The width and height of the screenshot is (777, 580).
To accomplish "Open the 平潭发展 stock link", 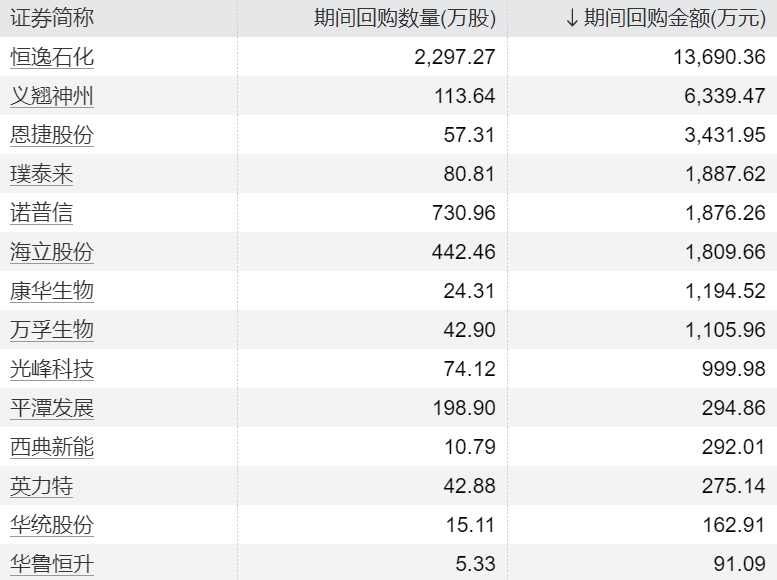I will 52,408.
